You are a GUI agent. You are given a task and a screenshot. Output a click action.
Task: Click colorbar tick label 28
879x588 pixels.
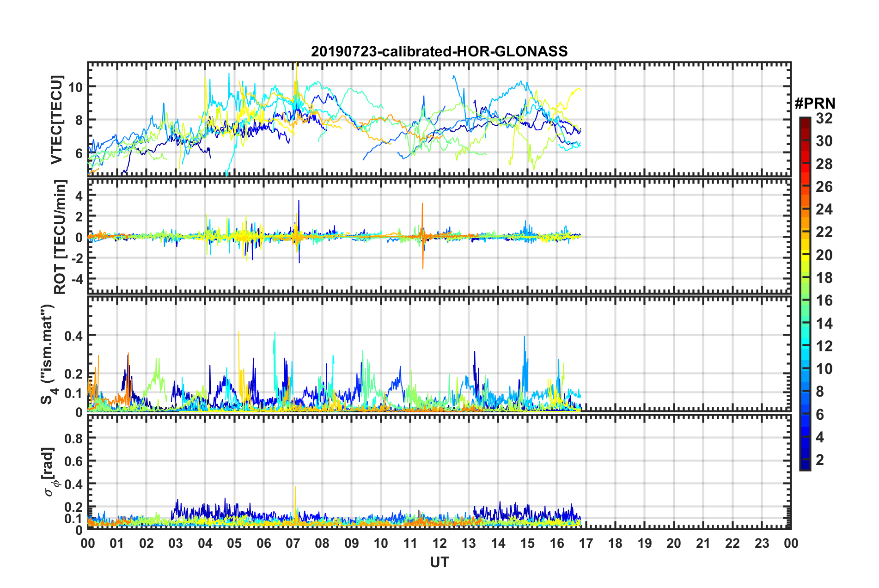824,164
